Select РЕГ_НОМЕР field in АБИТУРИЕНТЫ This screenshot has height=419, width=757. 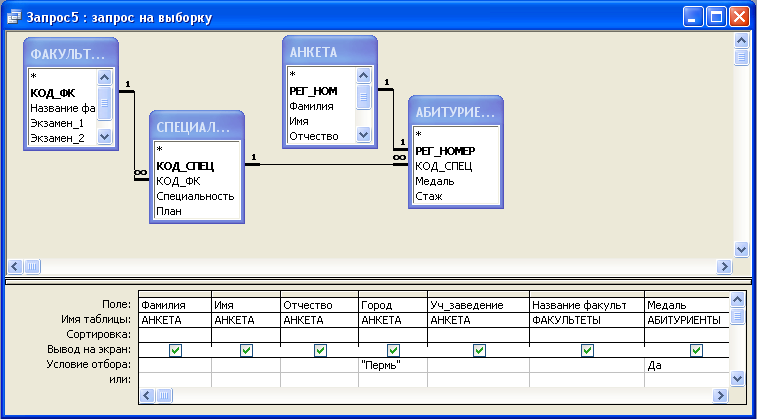pos(456,151)
